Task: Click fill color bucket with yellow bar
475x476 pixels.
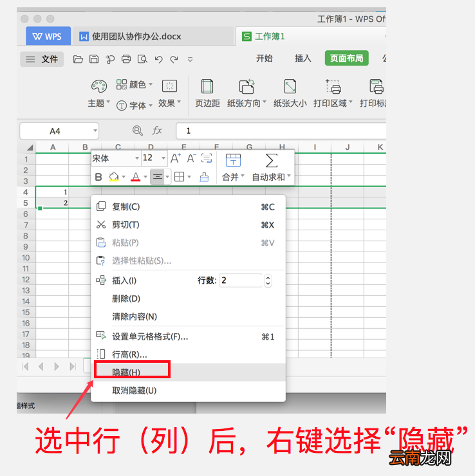Action: (113, 177)
